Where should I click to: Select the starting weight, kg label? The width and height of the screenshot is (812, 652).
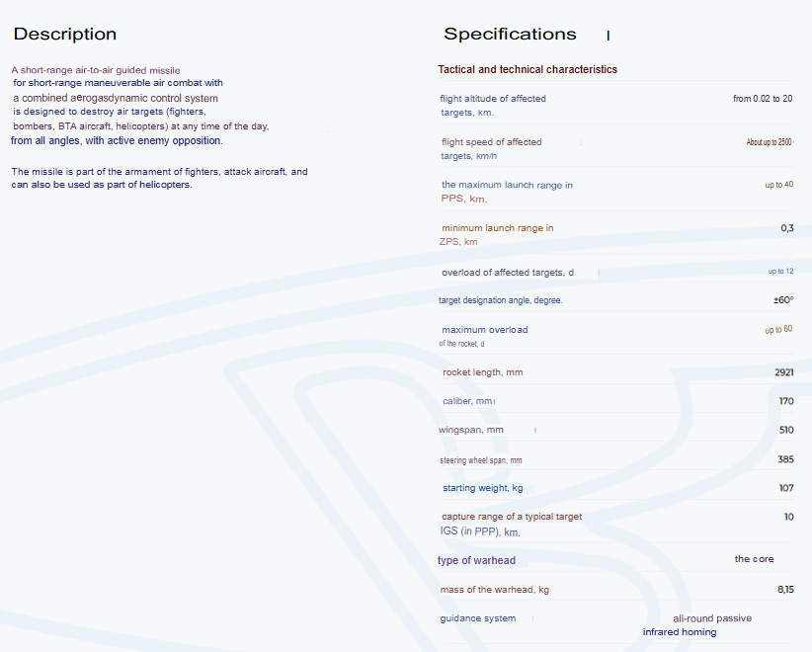click(x=483, y=488)
